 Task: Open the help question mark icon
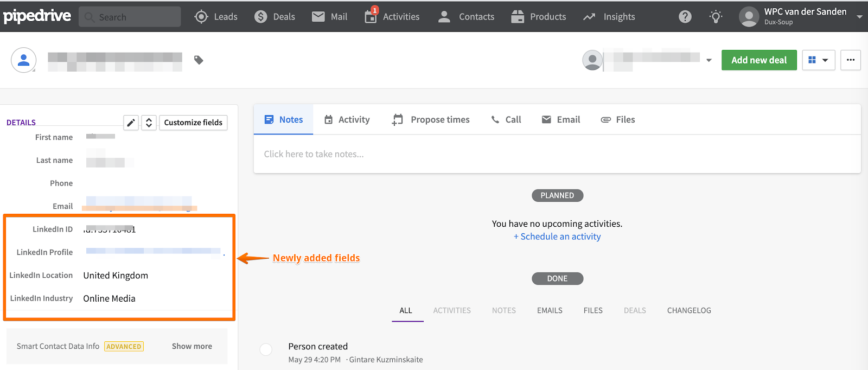point(685,17)
